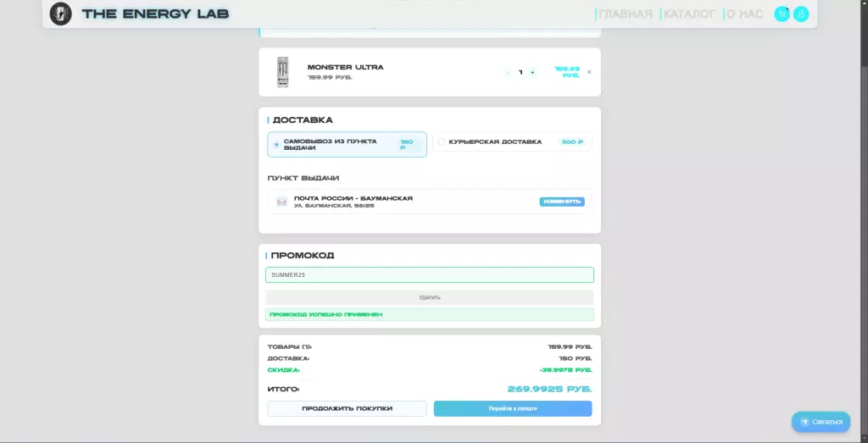The image size is (868, 443).
Task: Click the promo code field SUMMER25
Action: (x=430, y=275)
